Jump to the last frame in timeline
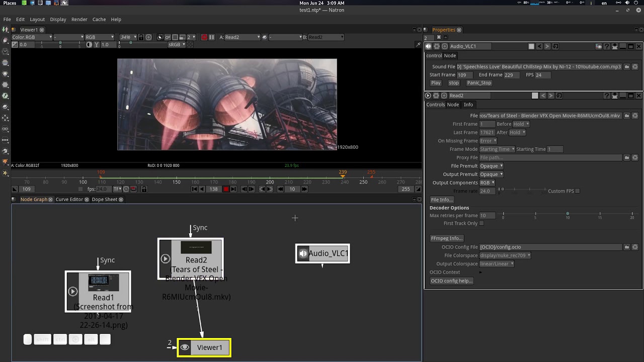Image resolution: width=644 pixels, height=362 pixels. [x=233, y=189]
